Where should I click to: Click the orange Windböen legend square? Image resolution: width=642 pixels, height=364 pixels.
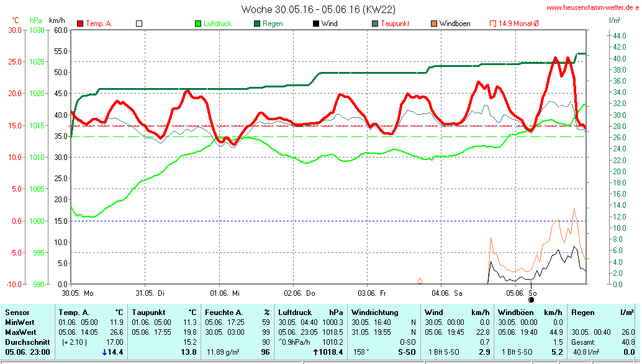433,24
